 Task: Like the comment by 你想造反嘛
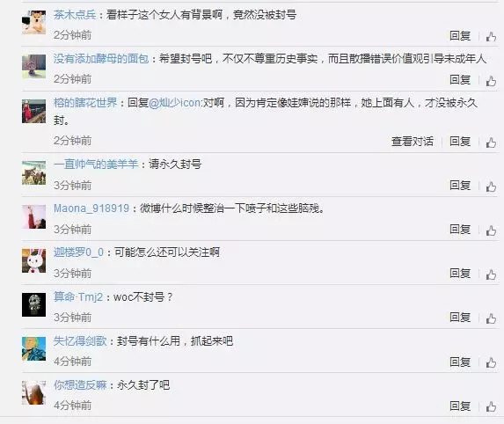click(491, 406)
